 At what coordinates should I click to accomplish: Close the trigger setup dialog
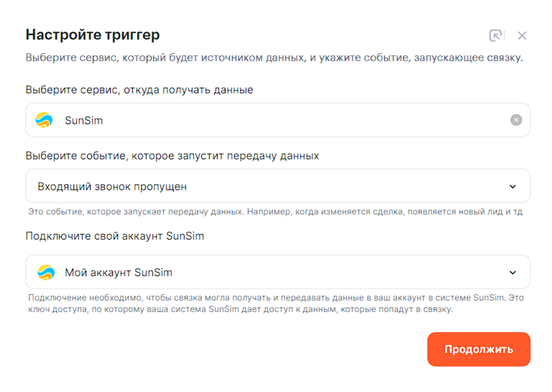tap(522, 35)
